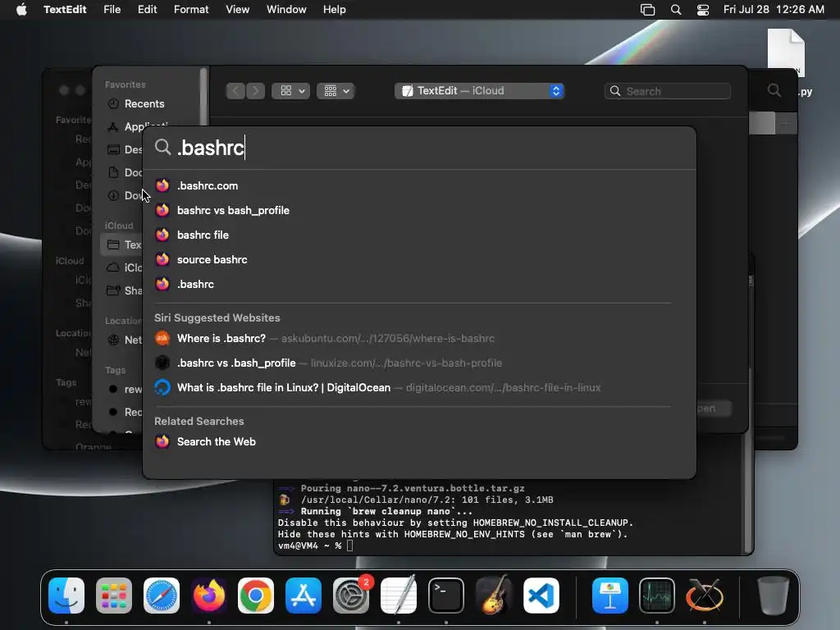Open App Store from the Dock
The width and height of the screenshot is (840, 630).
[304, 596]
